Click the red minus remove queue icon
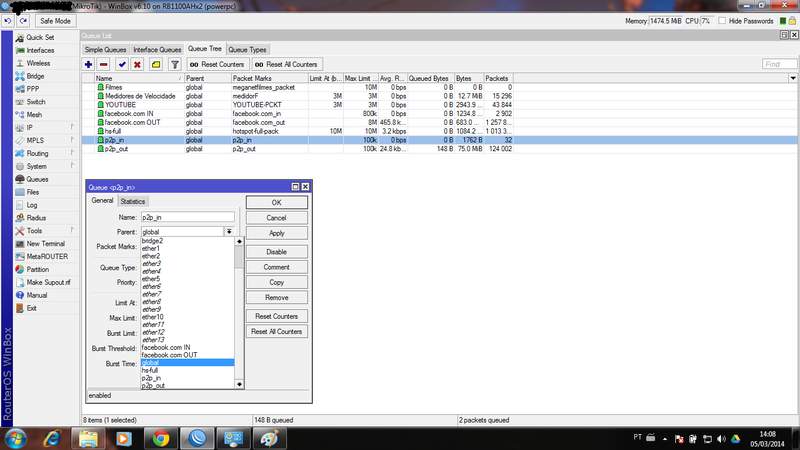800x450 pixels. click(x=104, y=64)
